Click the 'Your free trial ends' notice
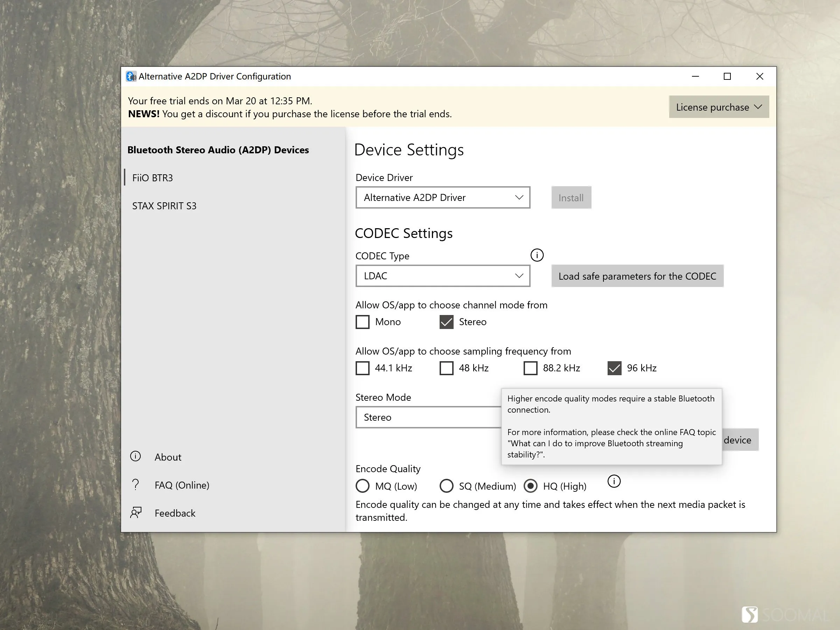Image resolution: width=840 pixels, height=630 pixels. tap(220, 101)
